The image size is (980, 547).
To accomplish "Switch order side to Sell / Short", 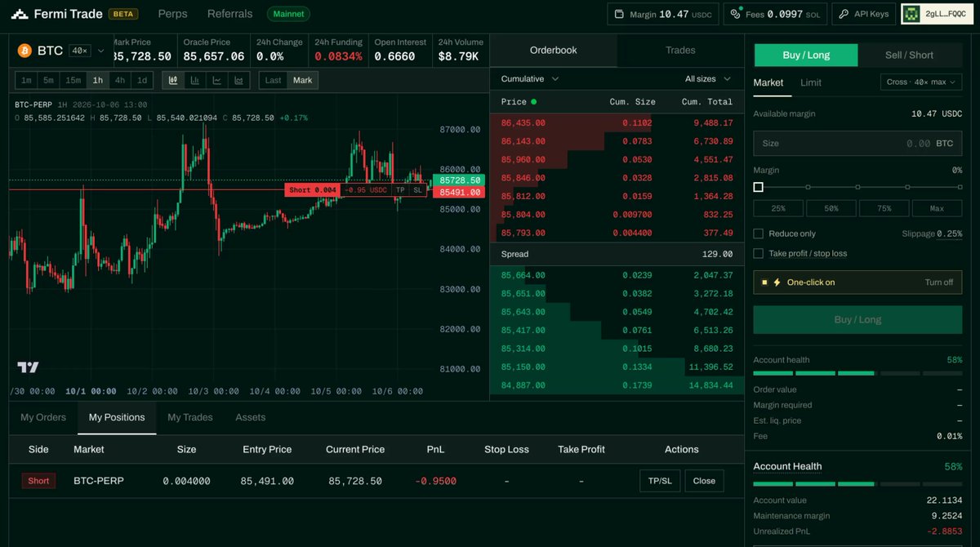I will (909, 55).
